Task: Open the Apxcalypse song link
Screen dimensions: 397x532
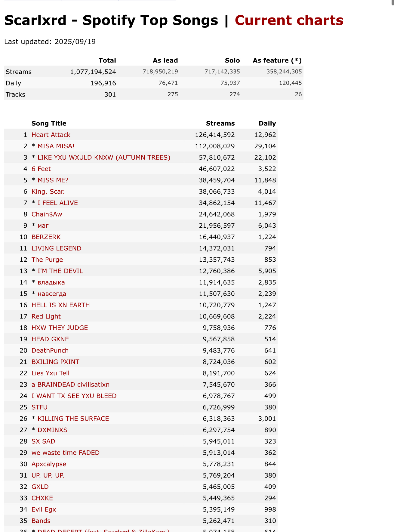Action: tap(49, 464)
